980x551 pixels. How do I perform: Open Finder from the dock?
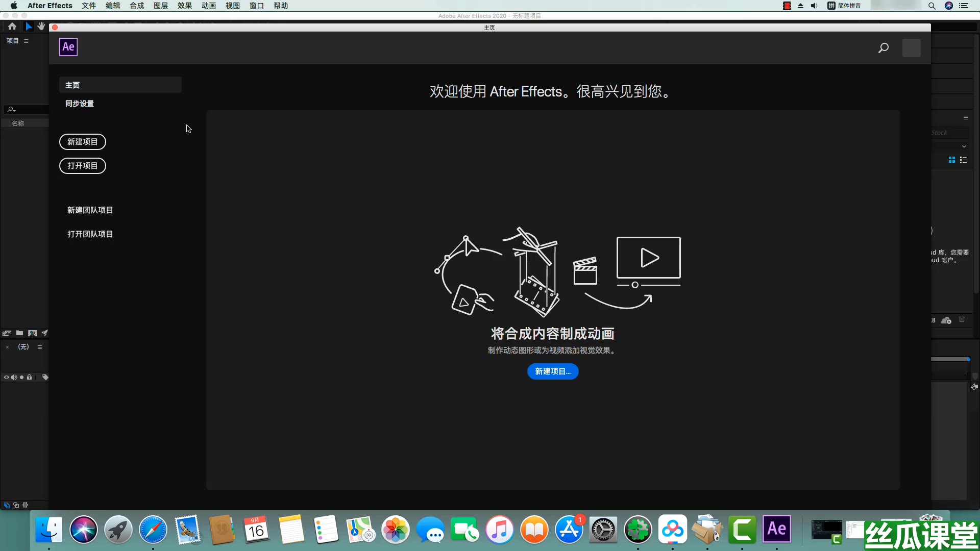coord(49,530)
